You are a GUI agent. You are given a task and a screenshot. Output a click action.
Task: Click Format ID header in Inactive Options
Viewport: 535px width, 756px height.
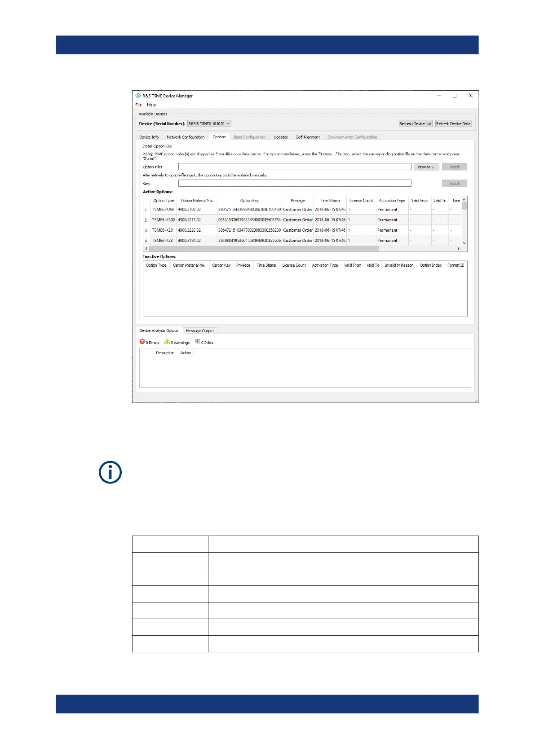[455, 265]
